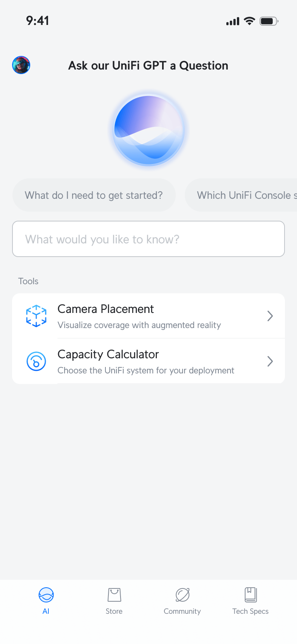Click the Capacity Calculator gauge icon
Image resolution: width=297 pixels, height=644 pixels.
coord(36,361)
